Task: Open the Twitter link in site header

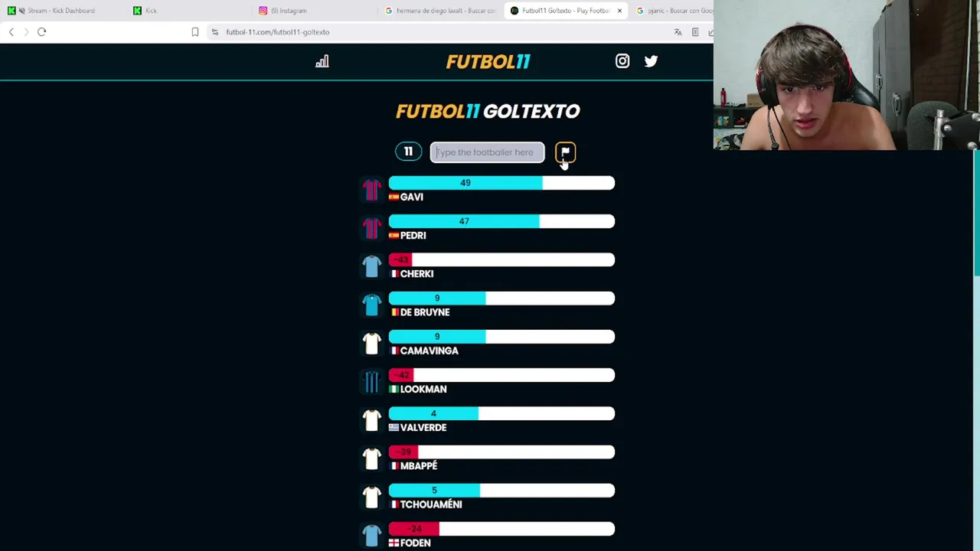Action: [x=651, y=61]
